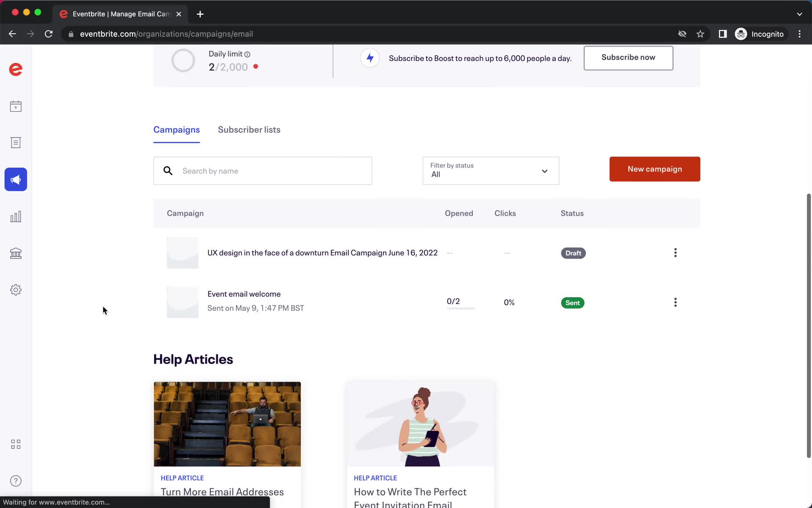812x508 pixels.
Task: Click the daily limit progress circle
Action: 183,61
